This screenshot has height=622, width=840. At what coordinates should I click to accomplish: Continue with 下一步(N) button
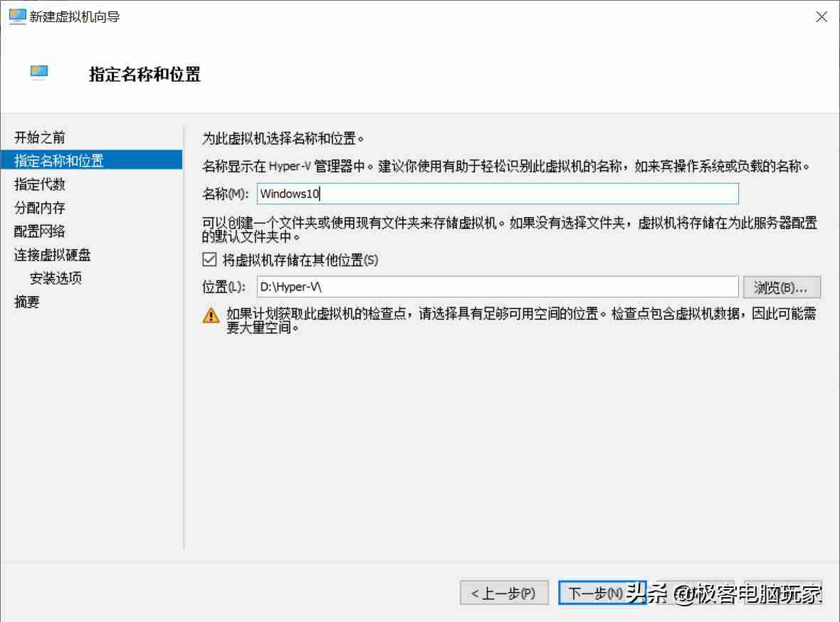pos(602,593)
